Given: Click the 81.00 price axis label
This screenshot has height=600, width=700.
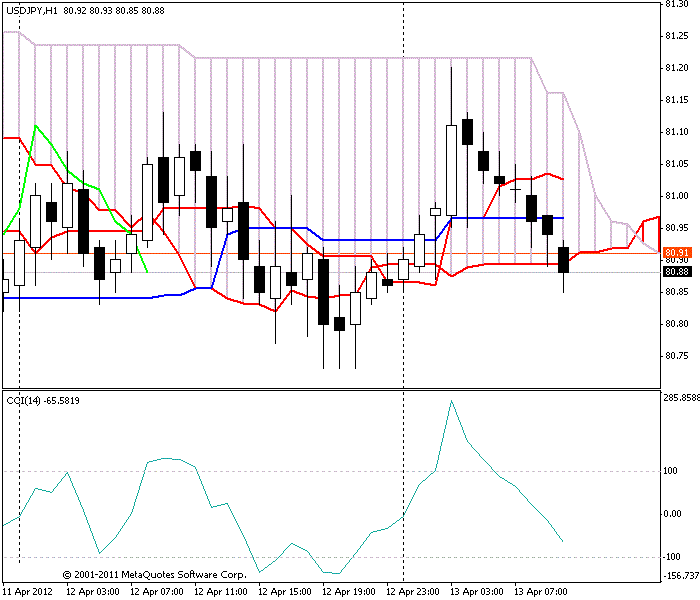Looking at the screenshot, I should click(677, 196).
